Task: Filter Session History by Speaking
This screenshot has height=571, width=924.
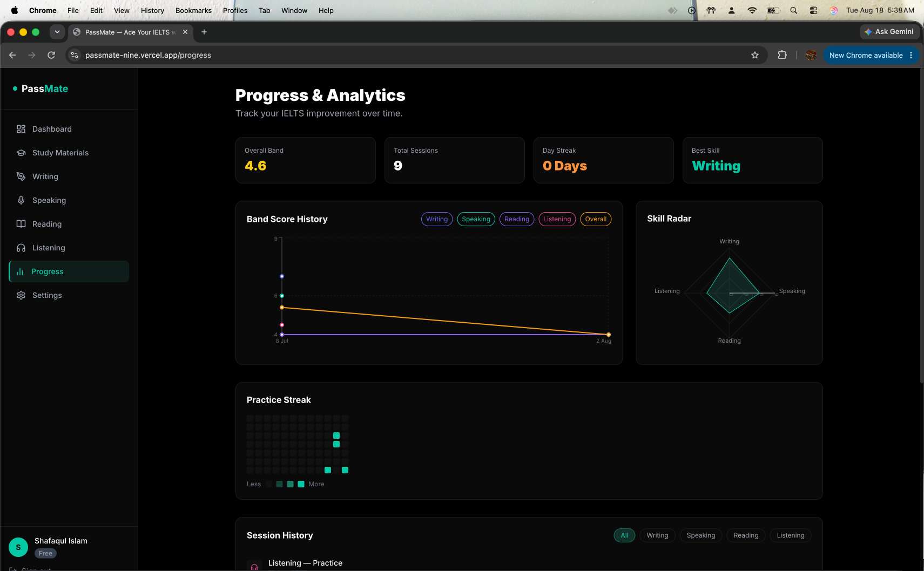Action: [x=700, y=535]
